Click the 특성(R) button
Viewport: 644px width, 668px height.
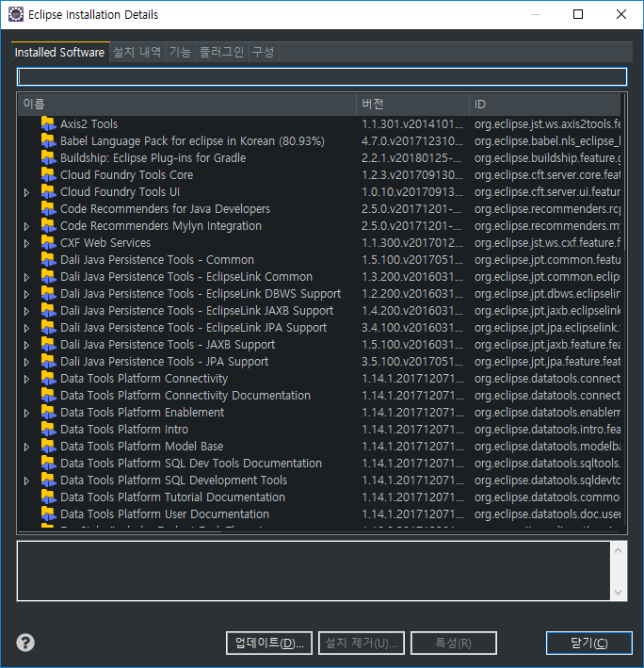[453, 643]
